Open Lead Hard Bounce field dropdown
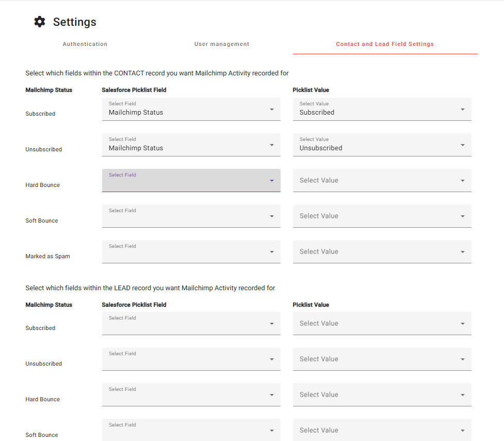The width and height of the screenshot is (504, 441). [191, 395]
